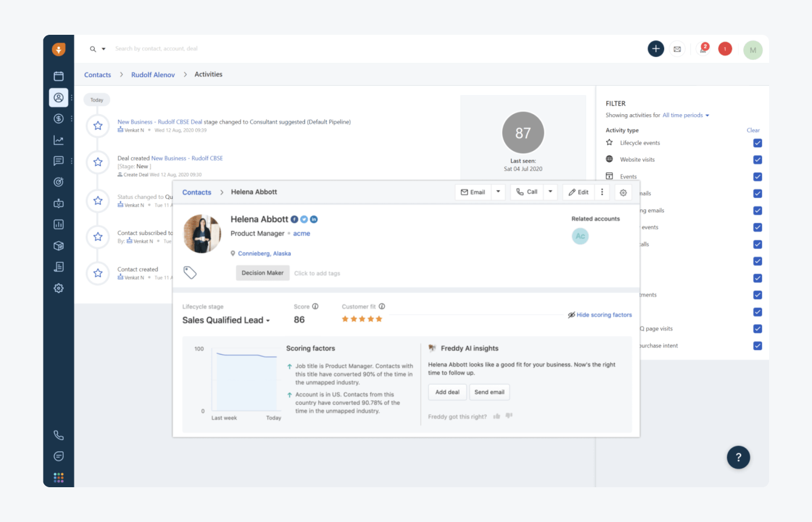
Task: Expand the Email button dropdown arrow
Action: [x=498, y=191]
